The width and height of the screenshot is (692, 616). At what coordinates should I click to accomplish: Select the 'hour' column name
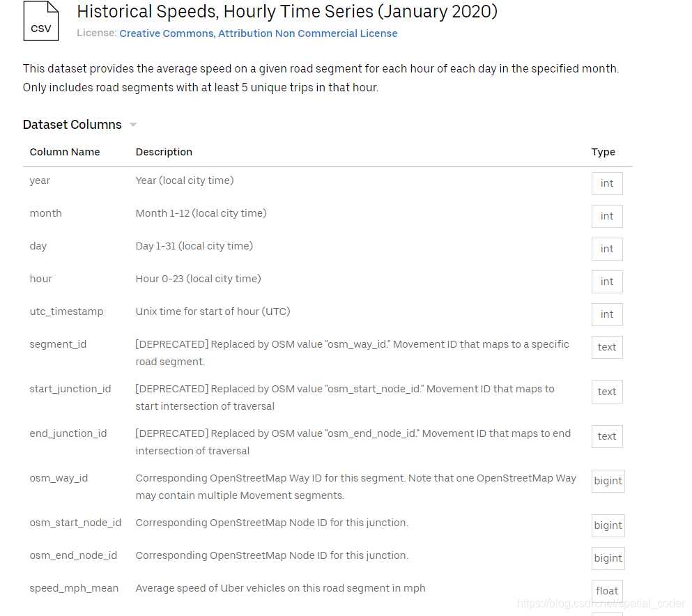(40, 279)
